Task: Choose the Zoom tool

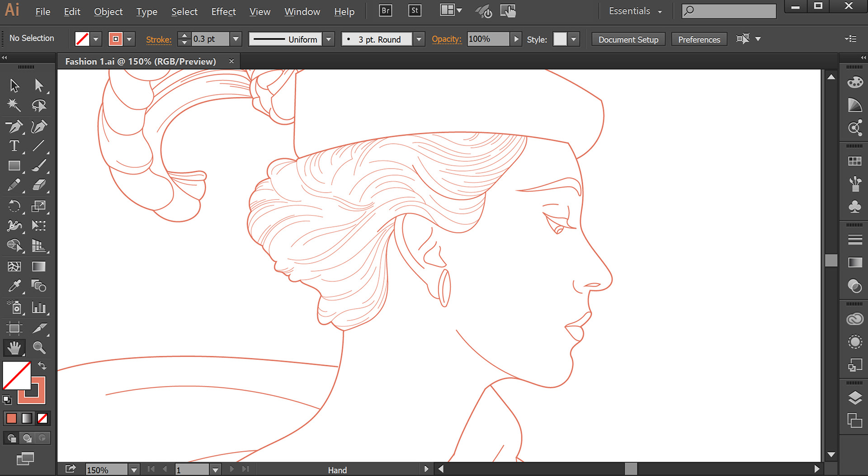Action: coord(39,348)
